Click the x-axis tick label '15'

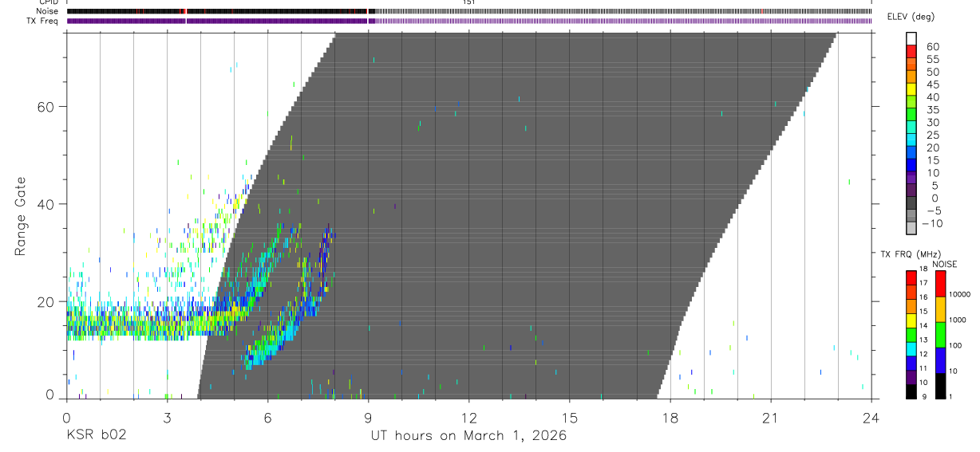570,418
